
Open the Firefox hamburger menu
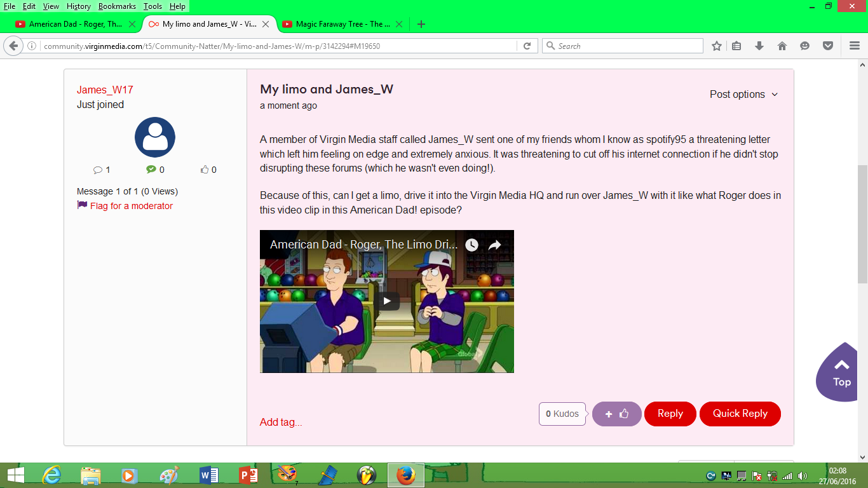point(853,45)
